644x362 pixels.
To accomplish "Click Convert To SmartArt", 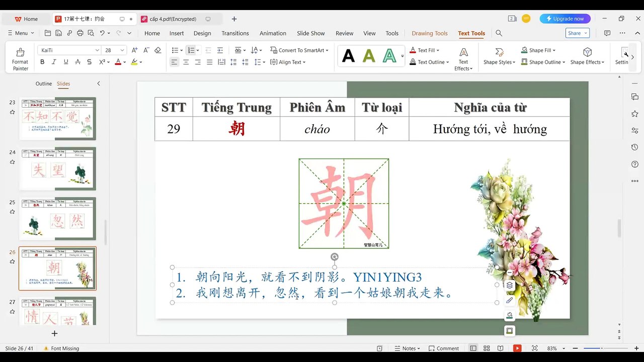I will (x=299, y=50).
